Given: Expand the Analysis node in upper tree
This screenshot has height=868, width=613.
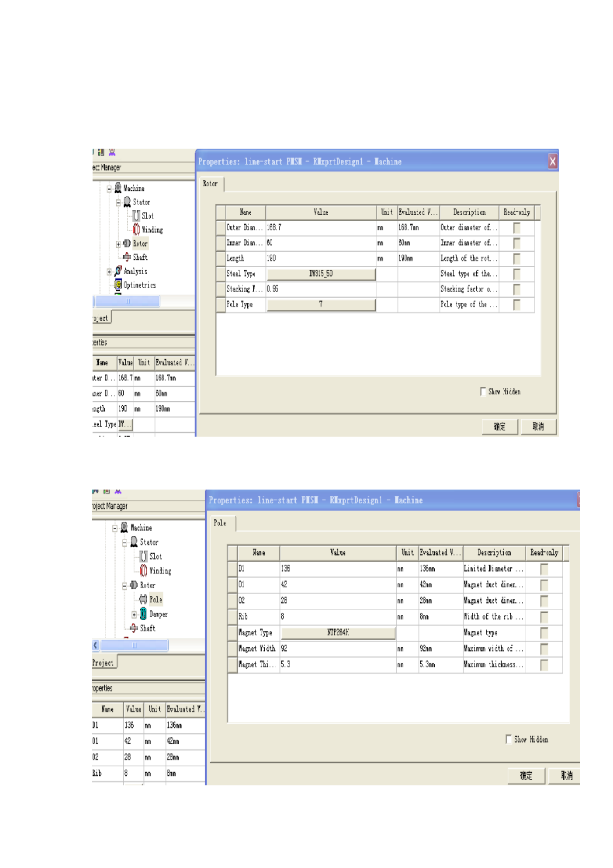Looking at the screenshot, I should click(x=109, y=272).
